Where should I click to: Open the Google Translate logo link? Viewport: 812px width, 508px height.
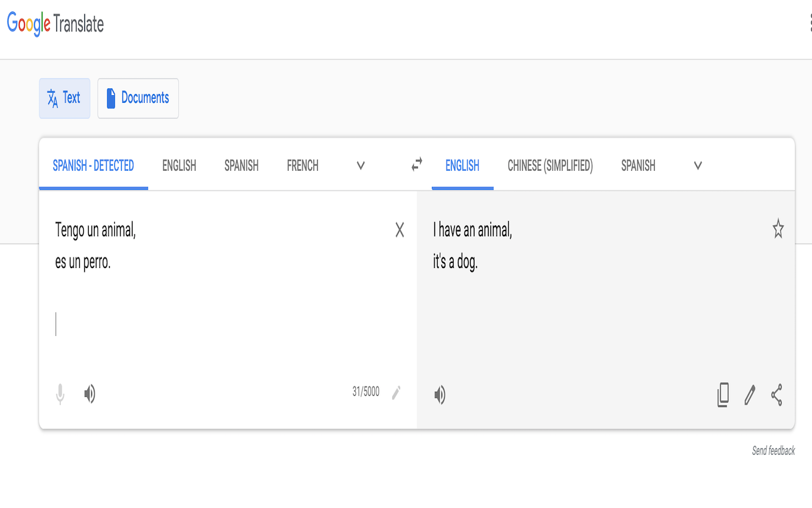(x=55, y=24)
